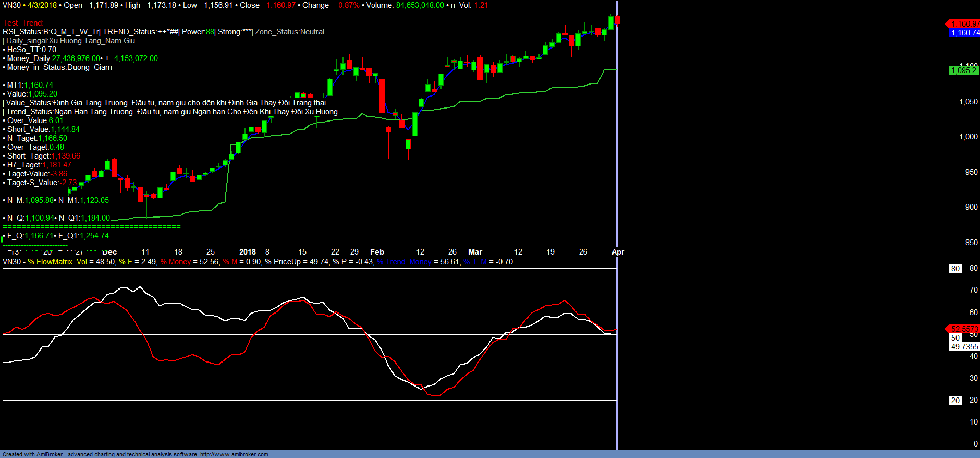Click the red 52.5573 oscillator value tag

coord(964,329)
